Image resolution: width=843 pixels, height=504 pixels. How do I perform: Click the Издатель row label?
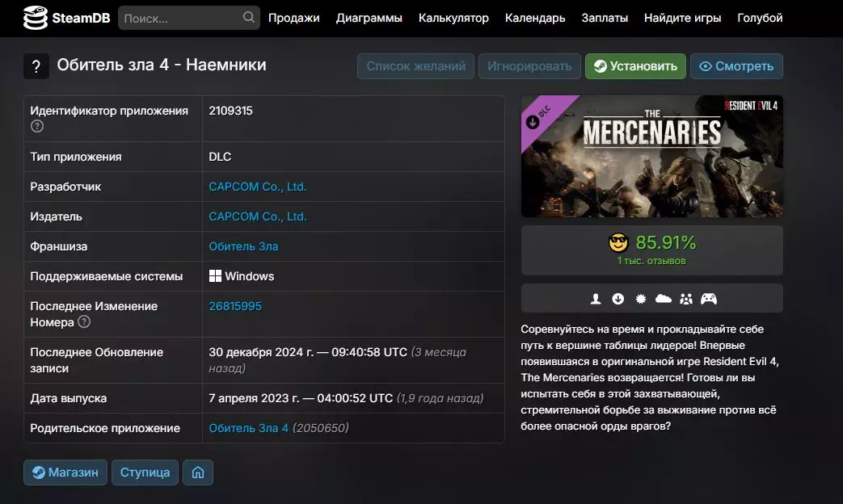(56, 216)
